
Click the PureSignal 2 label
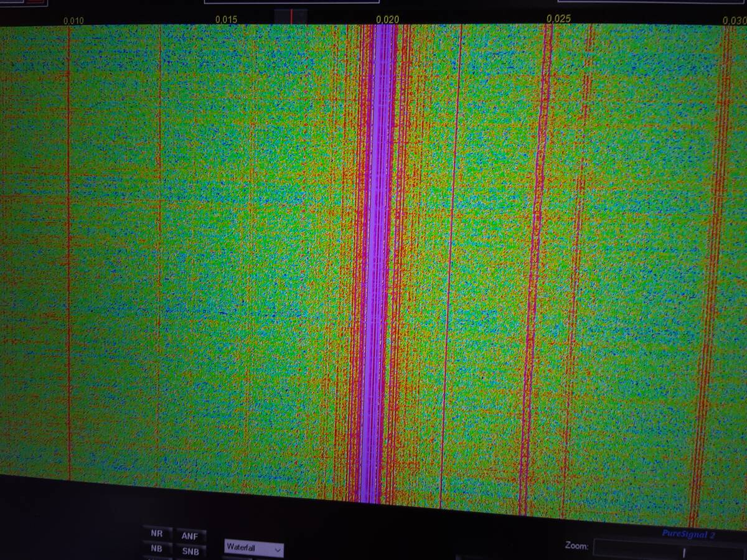pos(688,535)
